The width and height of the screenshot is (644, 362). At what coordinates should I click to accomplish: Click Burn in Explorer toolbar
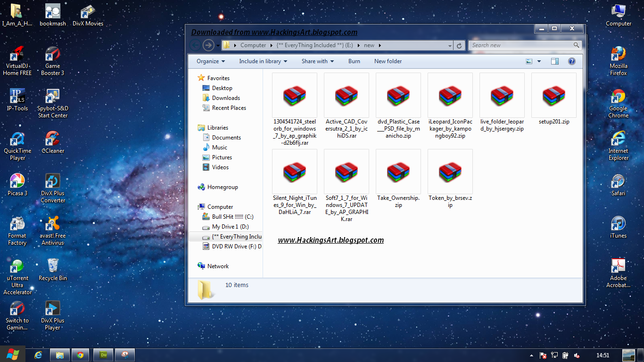354,61
